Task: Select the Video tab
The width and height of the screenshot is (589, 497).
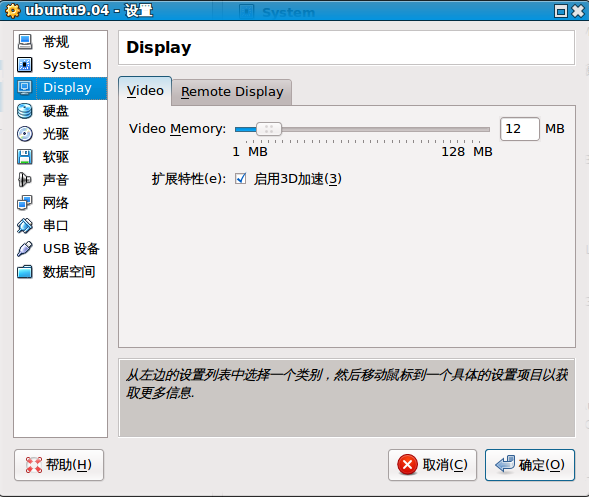Action: click(145, 91)
